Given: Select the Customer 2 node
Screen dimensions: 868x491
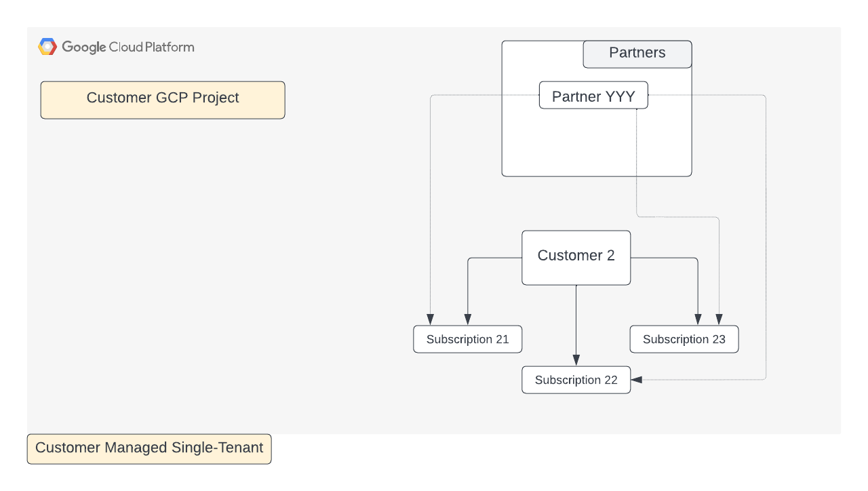Looking at the screenshot, I should pyautogui.click(x=576, y=258).
